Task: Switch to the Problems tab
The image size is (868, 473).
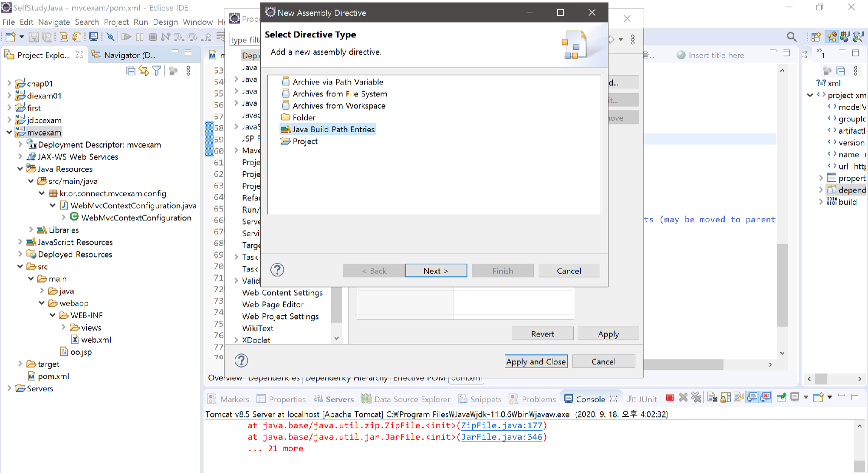Action: tap(538, 399)
